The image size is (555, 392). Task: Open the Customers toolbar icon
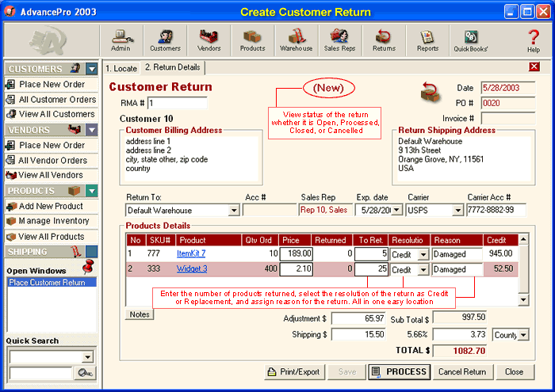(x=165, y=40)
